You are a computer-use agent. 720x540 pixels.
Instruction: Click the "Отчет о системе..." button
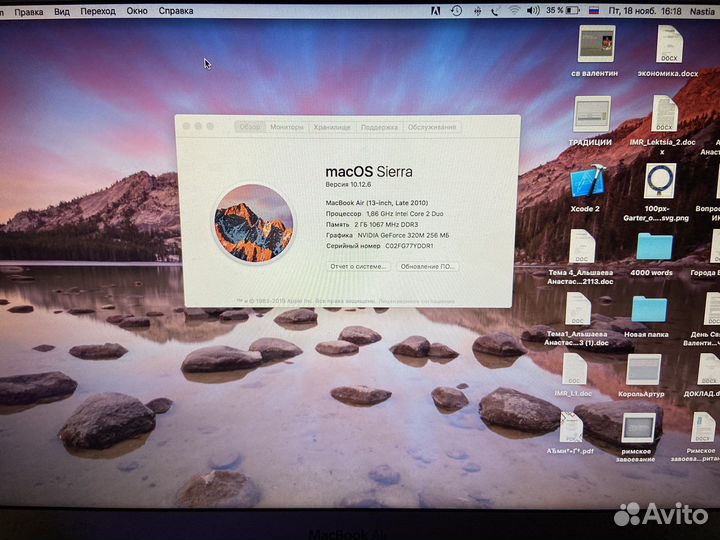pos(358,266)
